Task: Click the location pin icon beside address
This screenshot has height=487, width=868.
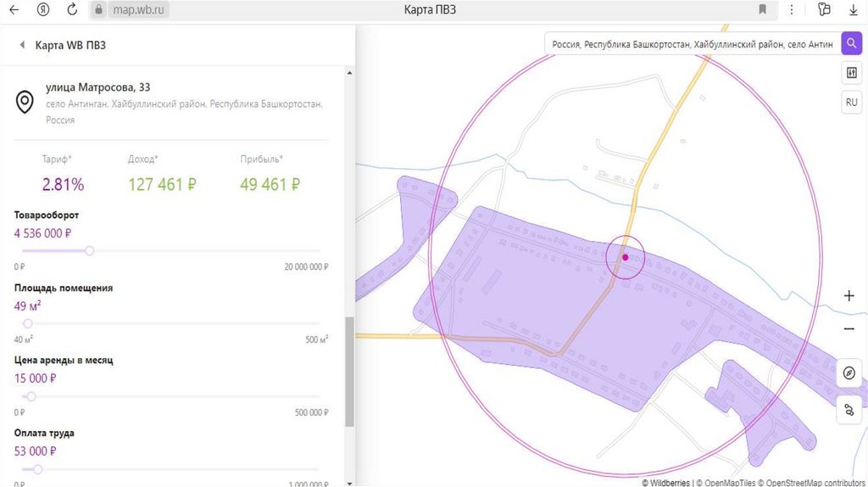Action: coord(25,103)
